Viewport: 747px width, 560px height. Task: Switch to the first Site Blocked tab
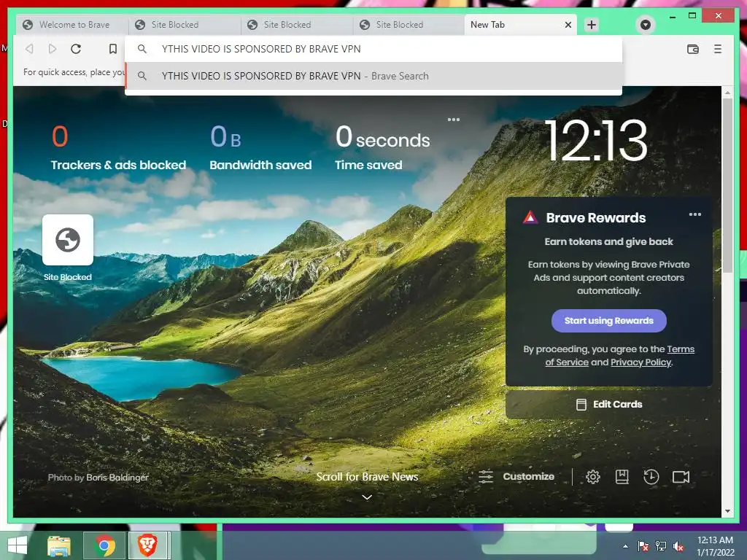(x=185, y=25)
